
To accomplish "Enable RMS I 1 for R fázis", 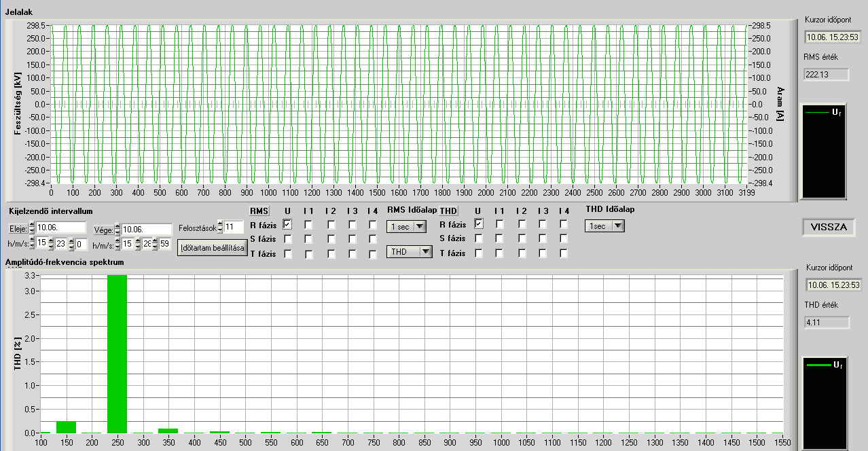I will pos(308,224).
